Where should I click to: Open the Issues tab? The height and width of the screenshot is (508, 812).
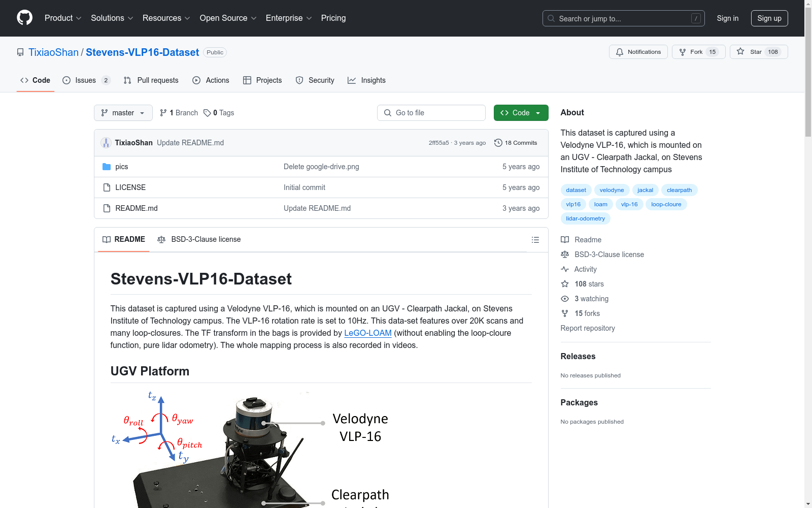tap(86, 80)
